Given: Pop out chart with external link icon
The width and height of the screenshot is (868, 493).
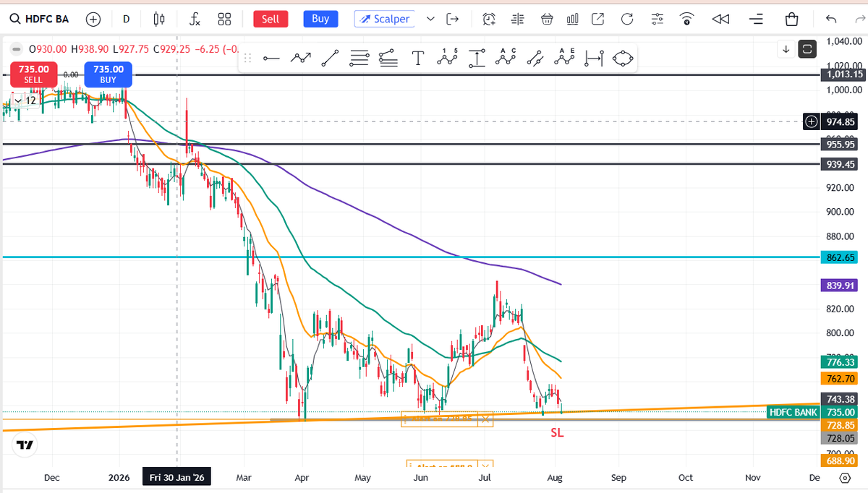Looking at the screenshot, I should (x=598, y=19).
